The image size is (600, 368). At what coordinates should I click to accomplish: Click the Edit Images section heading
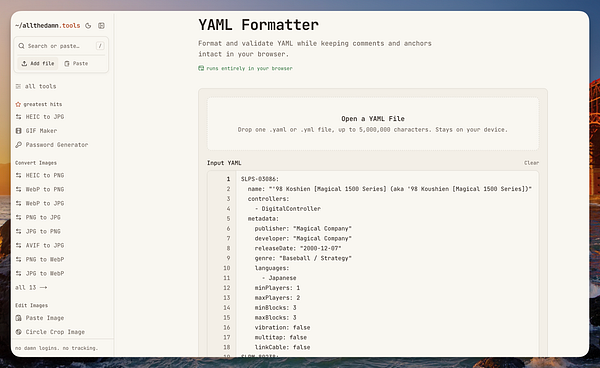point(31,306)
